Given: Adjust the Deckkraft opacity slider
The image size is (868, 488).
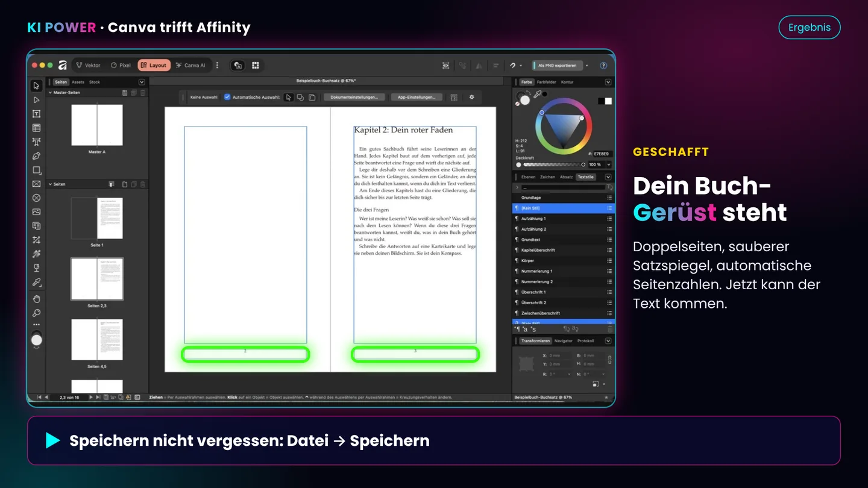Looking at the screenshot, I should [554, 164].
